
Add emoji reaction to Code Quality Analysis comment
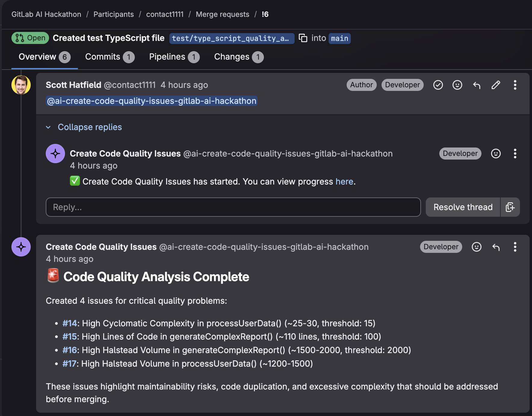point(476,247)
